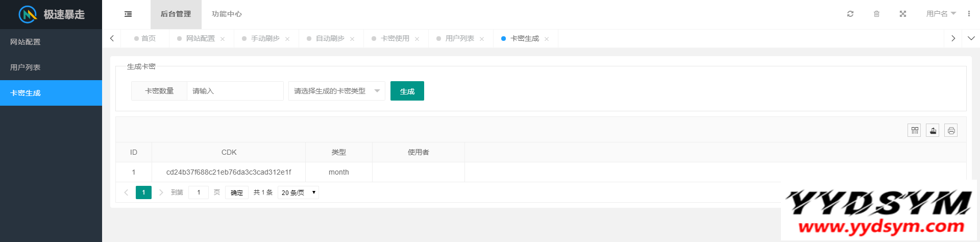The width and height of the screenshot is (980, 242).
Task: Open the 卡密类型 selection dropdown
Action: (336, 91)
